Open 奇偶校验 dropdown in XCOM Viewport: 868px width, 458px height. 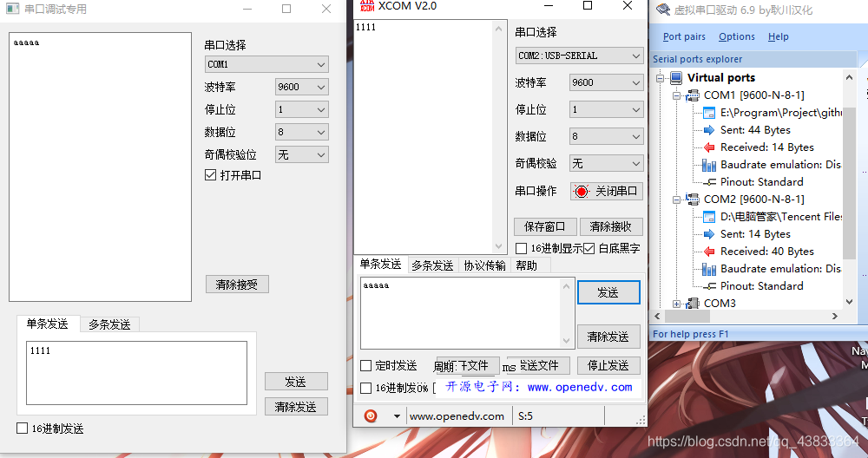(606, 163)
